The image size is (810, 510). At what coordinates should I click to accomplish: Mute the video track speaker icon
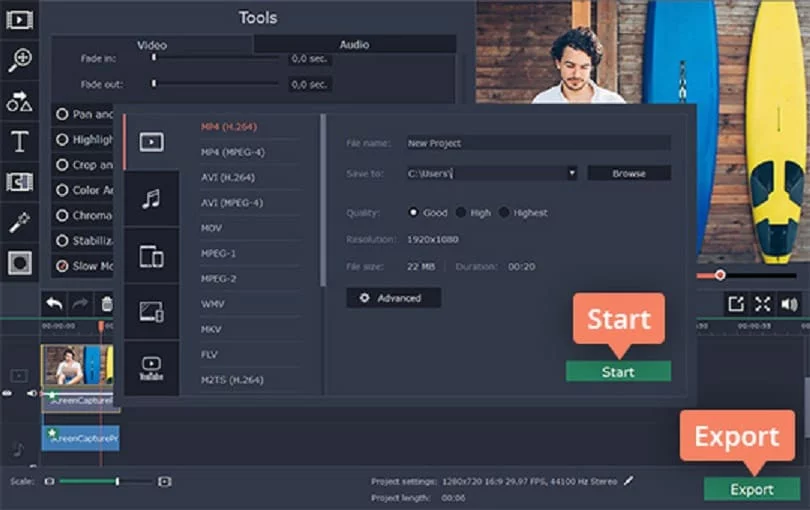(31, 393)
